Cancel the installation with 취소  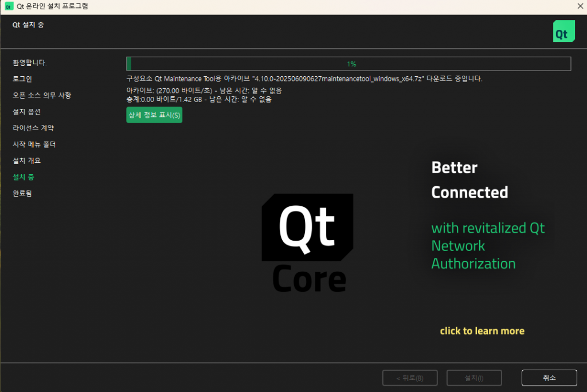click(549, 378)
